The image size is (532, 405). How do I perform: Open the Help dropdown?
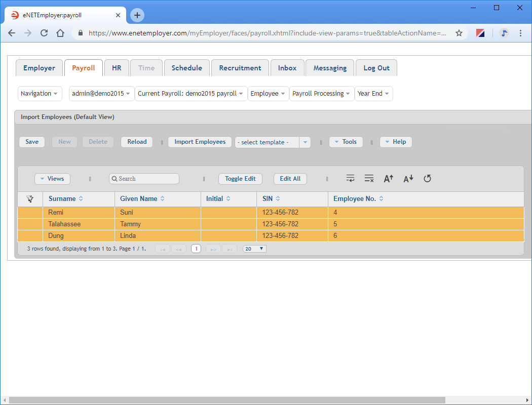pyautogui.click(x=396, y=142)
